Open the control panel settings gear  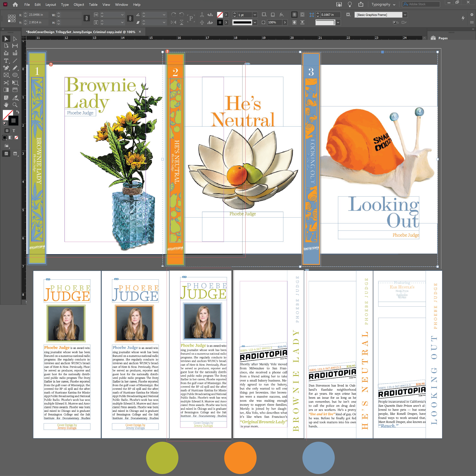tap(472, 15)
